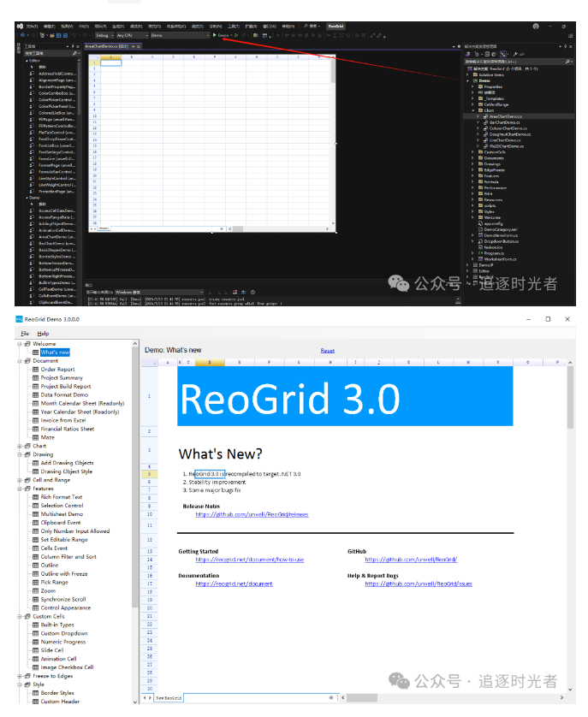588x717 pixels.
Task: Click the Solution Explorer properties wrench icon
Action: click(516, 54)
